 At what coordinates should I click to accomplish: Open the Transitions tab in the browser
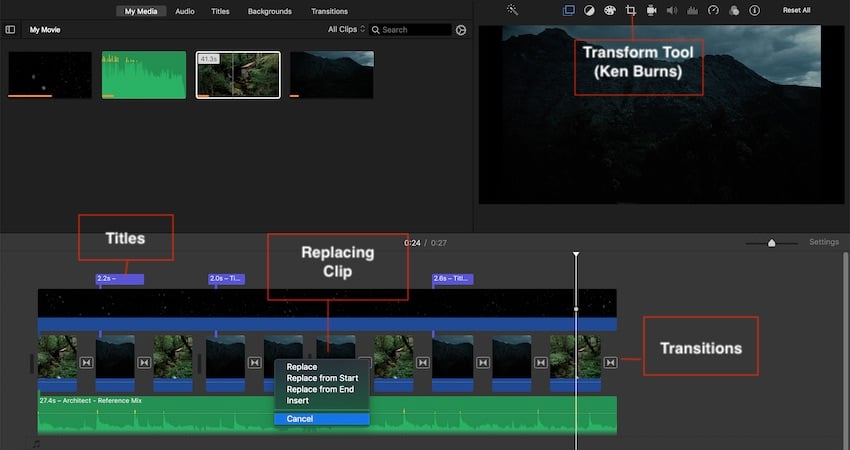tap(330, 11)
